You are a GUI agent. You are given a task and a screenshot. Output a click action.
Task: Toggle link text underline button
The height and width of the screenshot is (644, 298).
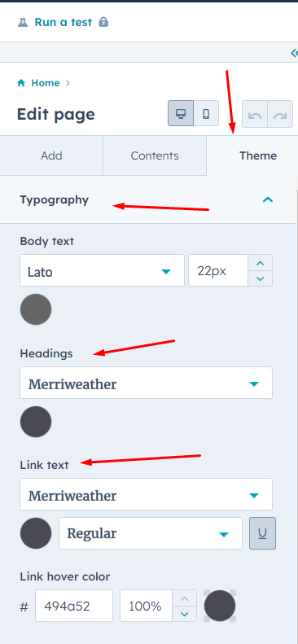tap(263, 533)
